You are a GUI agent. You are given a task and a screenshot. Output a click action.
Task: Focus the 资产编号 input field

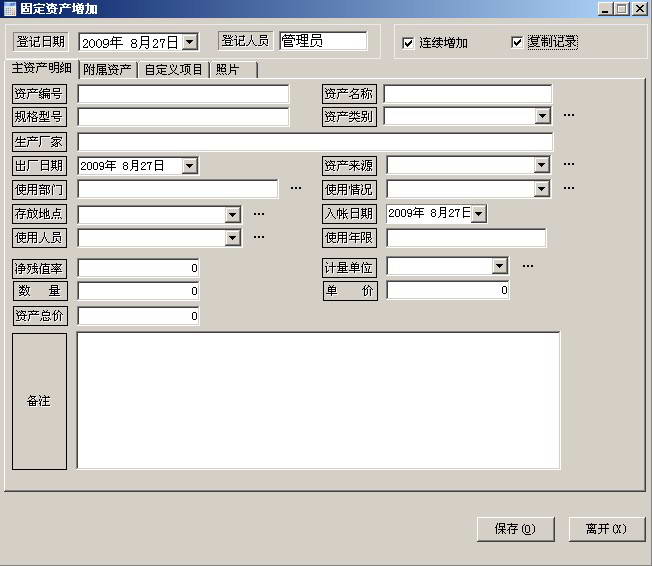click(x=183, y=94)
